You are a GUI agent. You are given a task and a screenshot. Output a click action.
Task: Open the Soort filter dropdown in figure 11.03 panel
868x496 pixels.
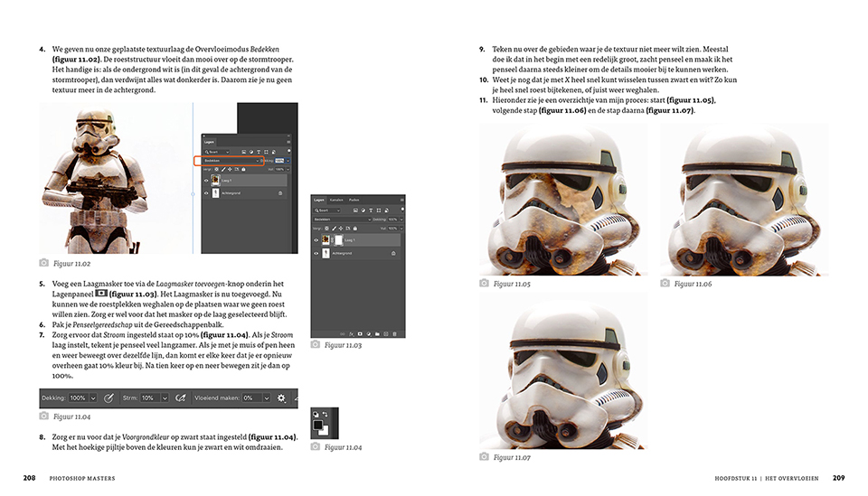coord(326,211)
